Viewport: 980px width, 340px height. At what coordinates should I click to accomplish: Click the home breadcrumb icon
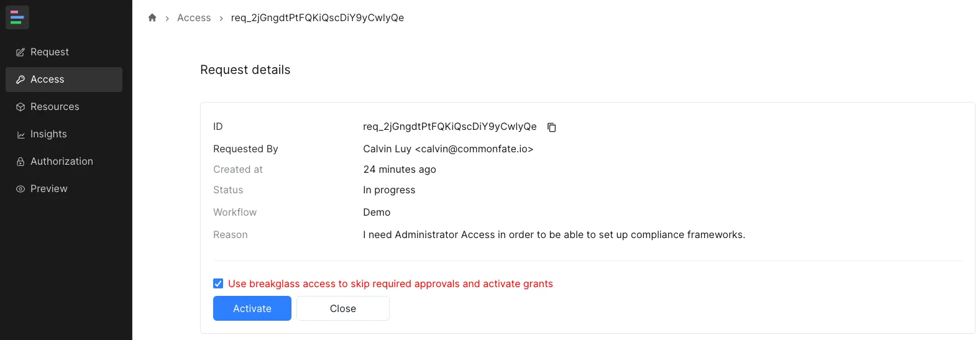point(152,18)
